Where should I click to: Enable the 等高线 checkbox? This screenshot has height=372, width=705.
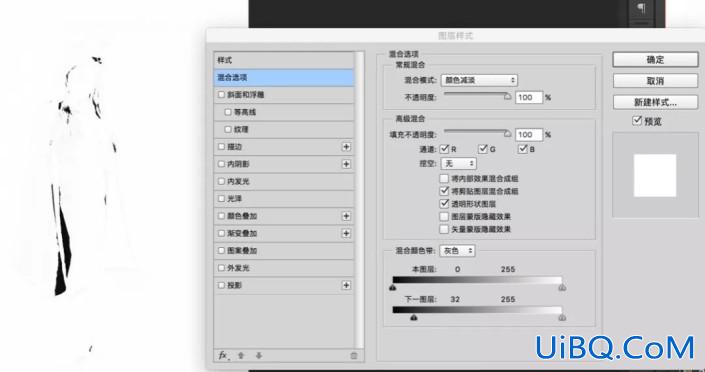[228, 112]
